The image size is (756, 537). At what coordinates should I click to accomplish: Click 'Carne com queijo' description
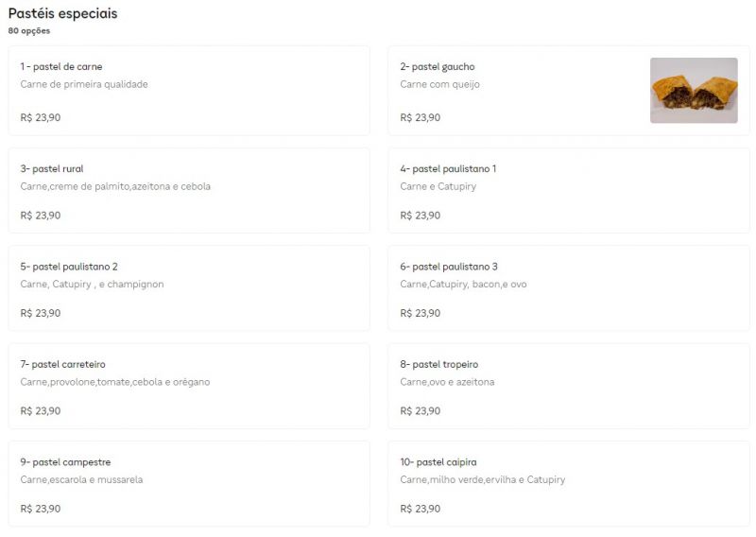pyautogui.click(x=439, y=84)
